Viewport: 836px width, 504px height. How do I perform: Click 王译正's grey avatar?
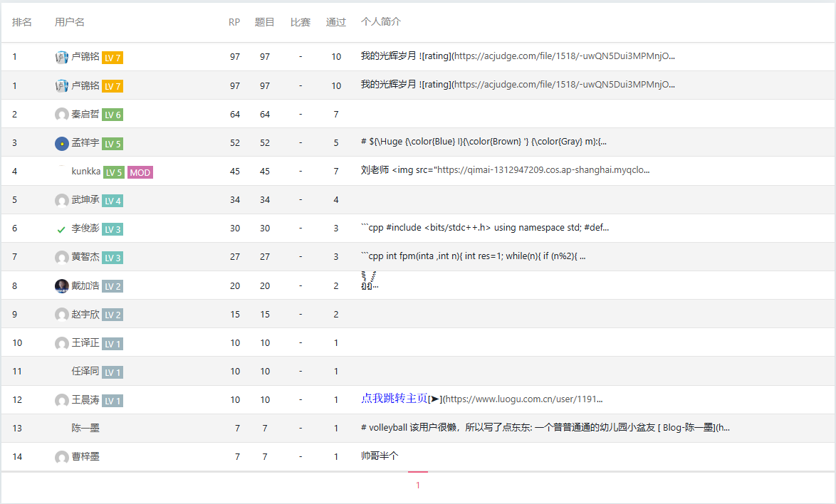(x=62, y=343)
